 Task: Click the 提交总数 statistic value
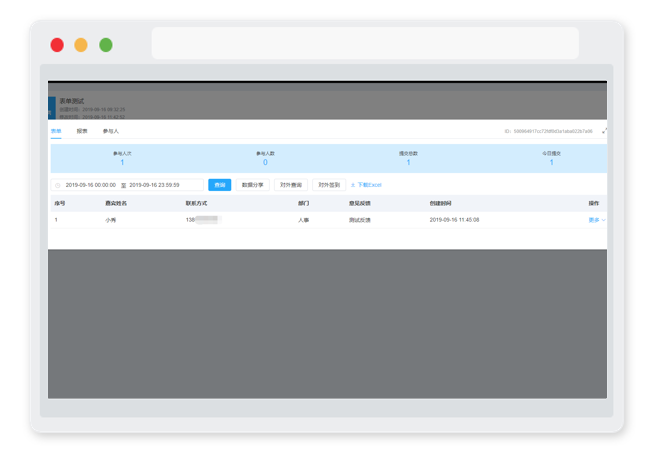[x=408, y=162]
